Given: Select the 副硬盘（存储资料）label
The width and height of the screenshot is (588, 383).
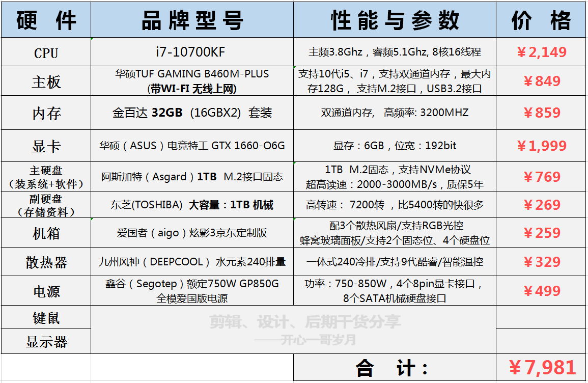Looking at the screenshot, I should [x=46, y=205].
